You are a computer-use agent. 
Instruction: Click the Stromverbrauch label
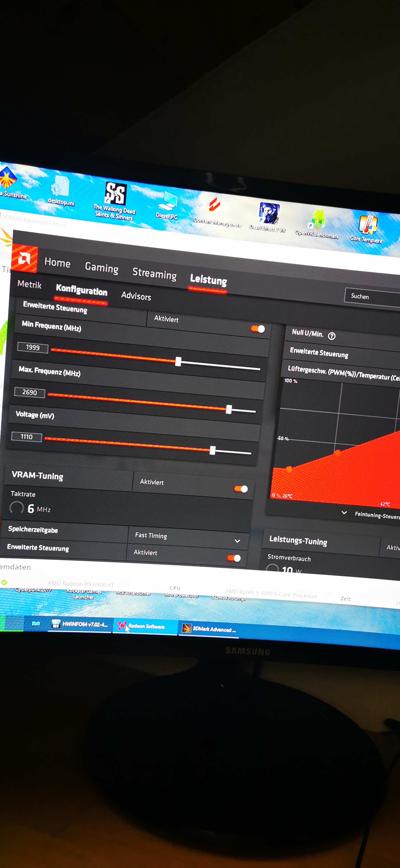click(289, 558)
